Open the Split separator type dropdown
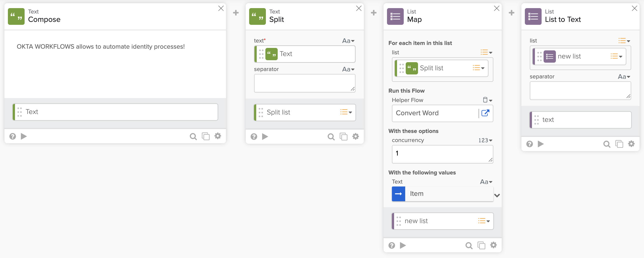The image size is (644, 258). click(348, 69)
